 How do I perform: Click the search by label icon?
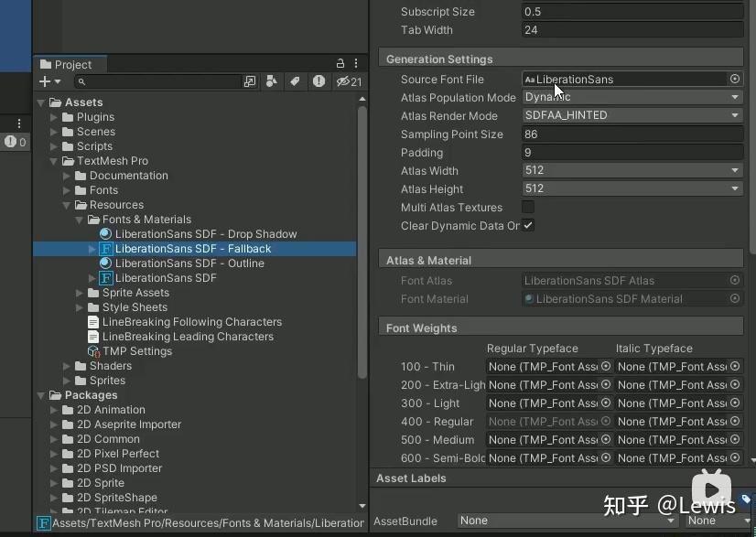coord(293,81)
